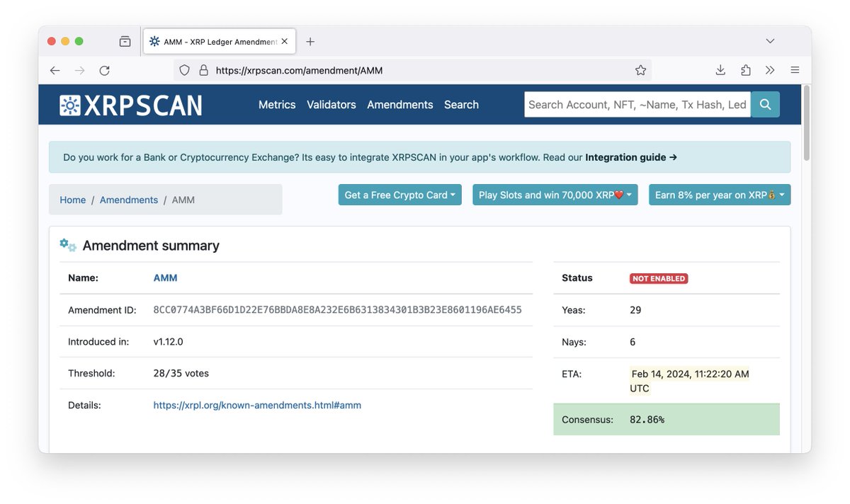Reload the page with refresh icon
The height and width of the screenshot is (504, 850).
104,70
